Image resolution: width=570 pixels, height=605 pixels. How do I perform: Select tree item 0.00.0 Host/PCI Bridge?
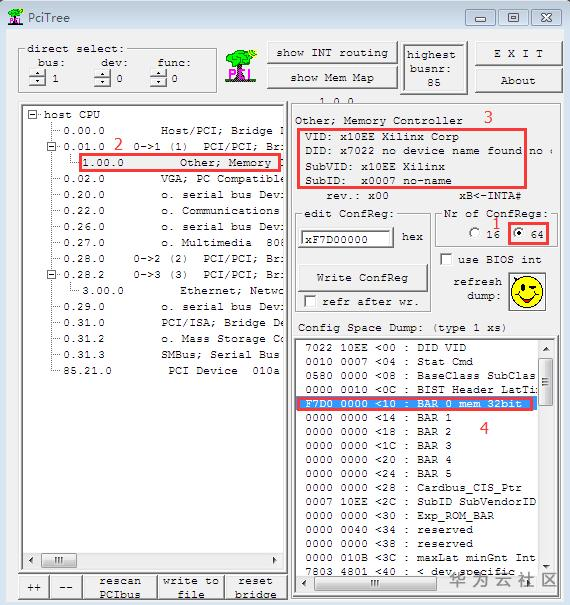point(173,131)
